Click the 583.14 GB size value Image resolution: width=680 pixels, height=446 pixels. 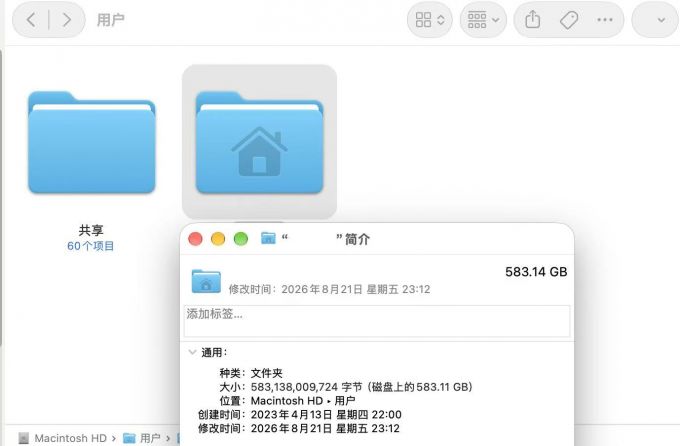536,272
